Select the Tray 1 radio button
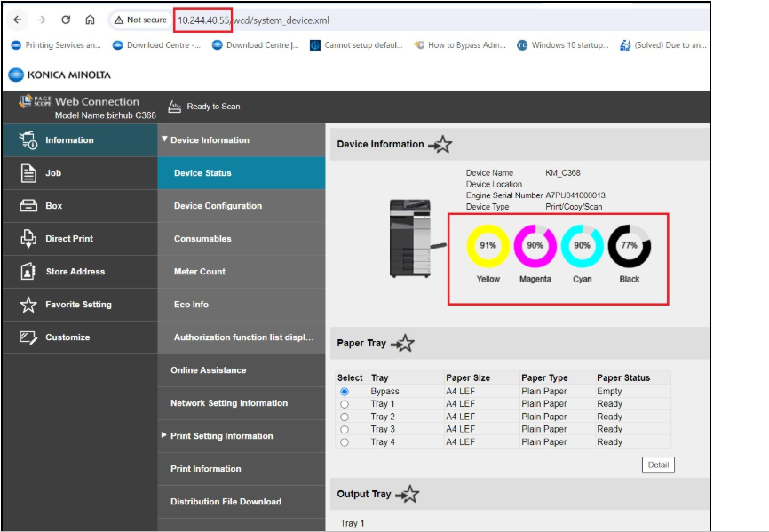 click(x=345, y=404)
